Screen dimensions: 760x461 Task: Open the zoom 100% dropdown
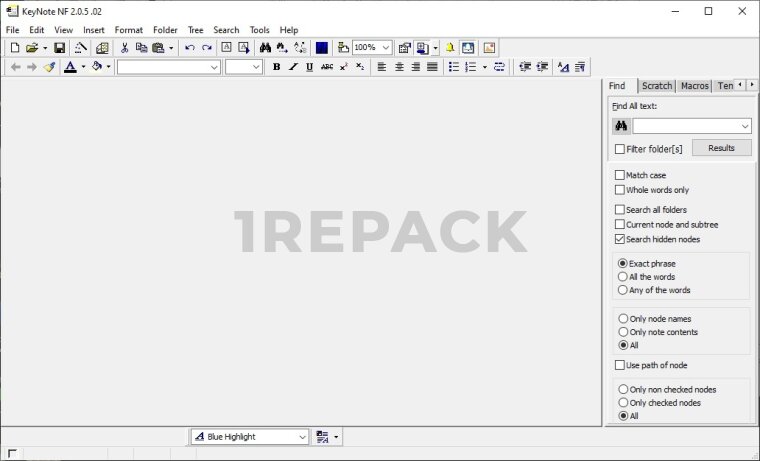click(385, 48)
